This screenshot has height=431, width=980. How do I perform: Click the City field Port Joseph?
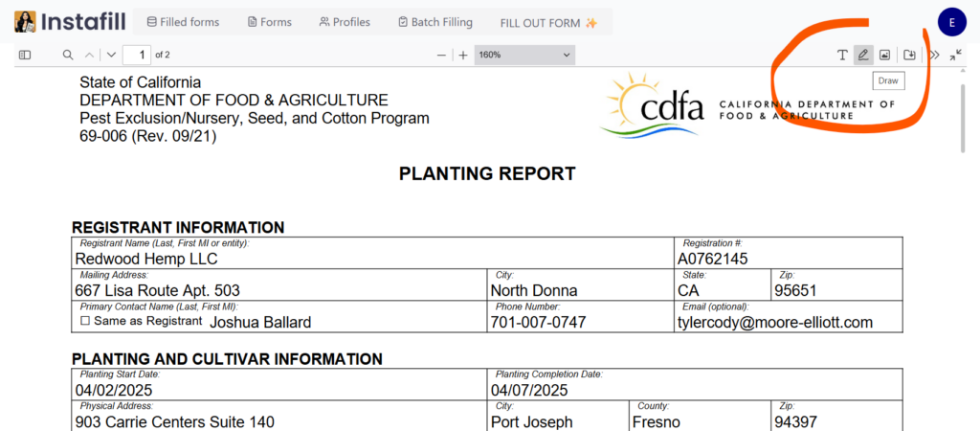point(558,422)
